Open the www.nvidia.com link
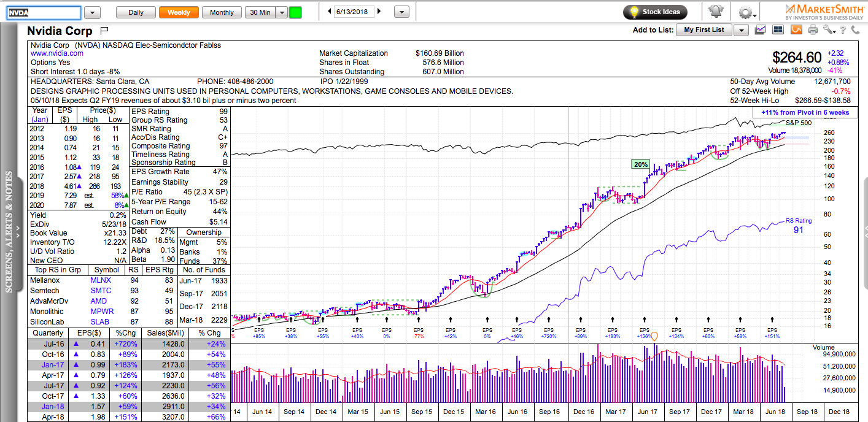 (57, 53)
